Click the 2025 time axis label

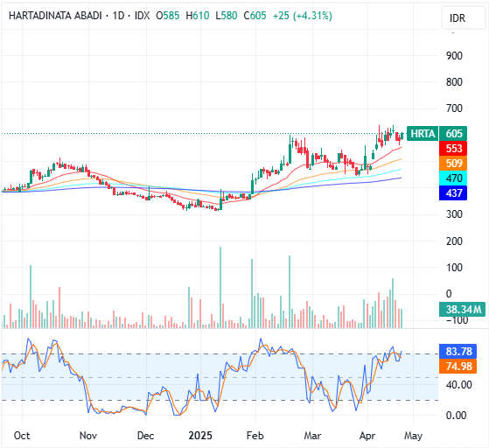200,435
